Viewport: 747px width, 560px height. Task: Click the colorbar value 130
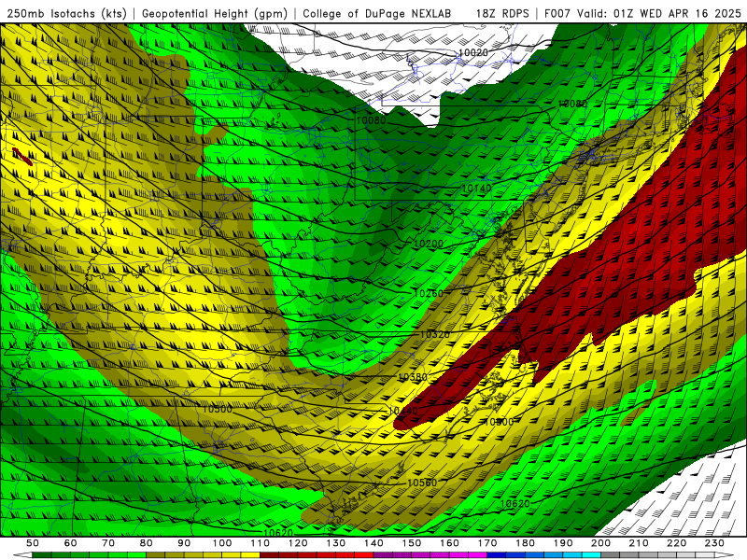pos(336,543)
